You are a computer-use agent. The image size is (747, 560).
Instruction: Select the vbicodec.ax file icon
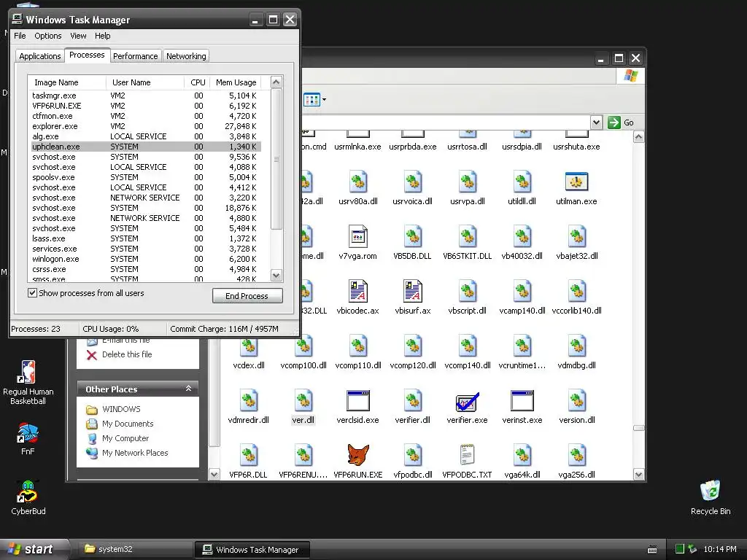(357, 291)
